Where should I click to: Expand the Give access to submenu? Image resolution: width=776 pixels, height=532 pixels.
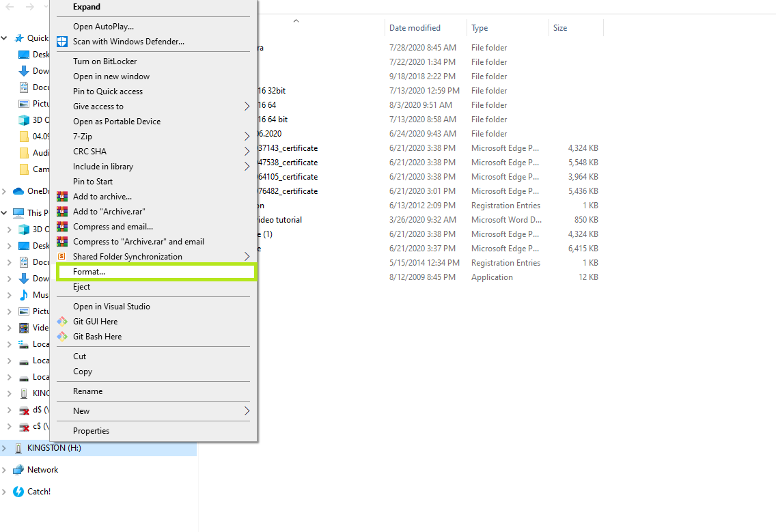247,106
